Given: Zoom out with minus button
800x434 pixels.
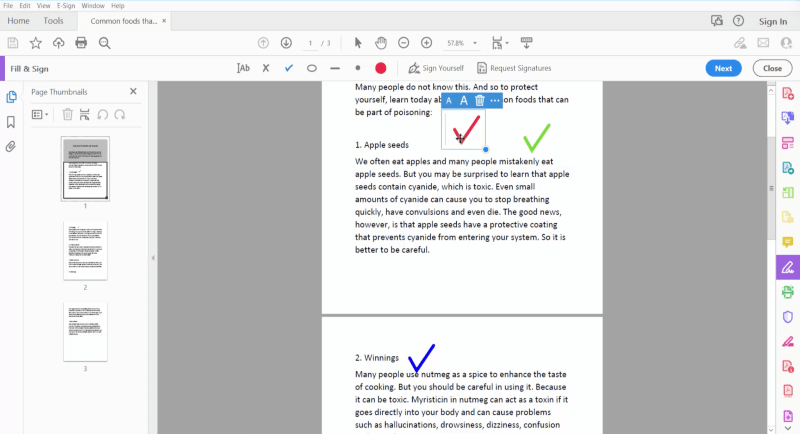Looking at the screenshot, I should tap(404, 43).
